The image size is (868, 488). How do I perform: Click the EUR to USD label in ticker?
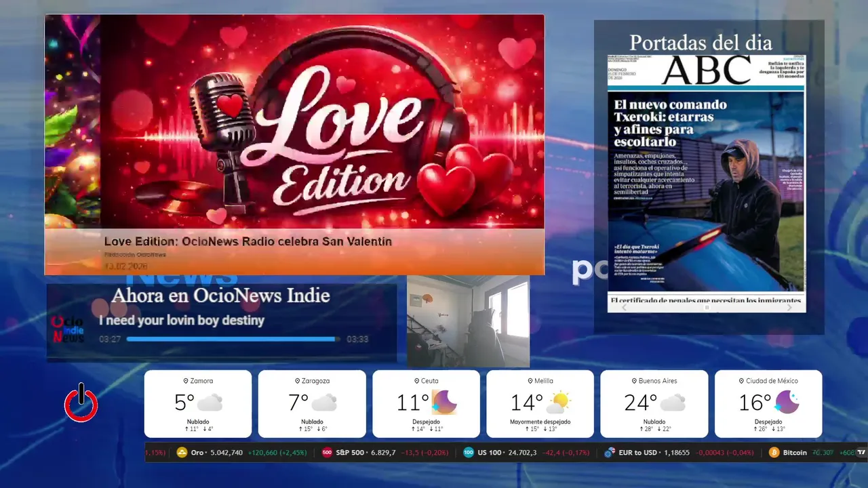click(x=638, y=453)
